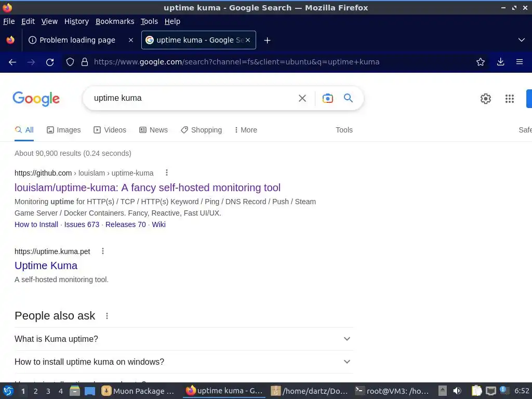Close the uptime kuma Google Search tab

(x=248, y=40)
